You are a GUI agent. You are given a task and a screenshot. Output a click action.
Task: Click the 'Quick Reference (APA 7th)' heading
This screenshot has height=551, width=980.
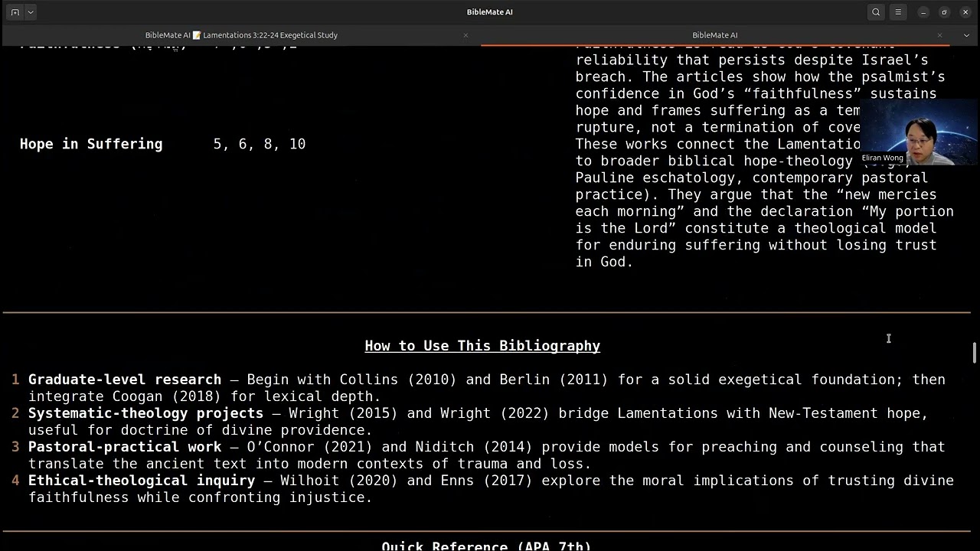tap(486, 546)
